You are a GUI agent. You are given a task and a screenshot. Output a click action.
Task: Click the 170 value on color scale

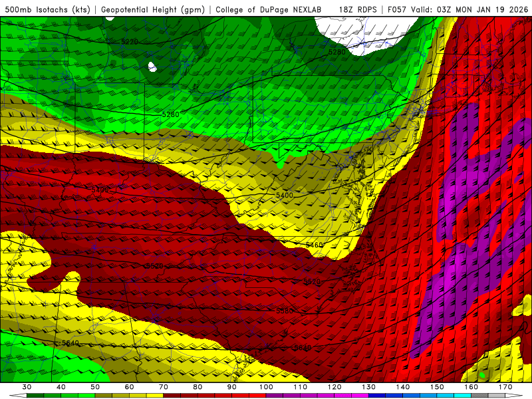[505, 387]
